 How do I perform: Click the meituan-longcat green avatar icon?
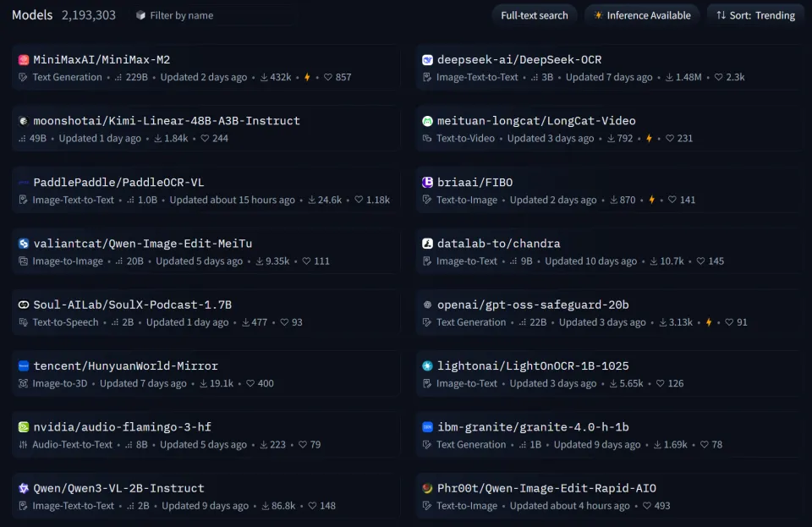[x=427, y=121]
